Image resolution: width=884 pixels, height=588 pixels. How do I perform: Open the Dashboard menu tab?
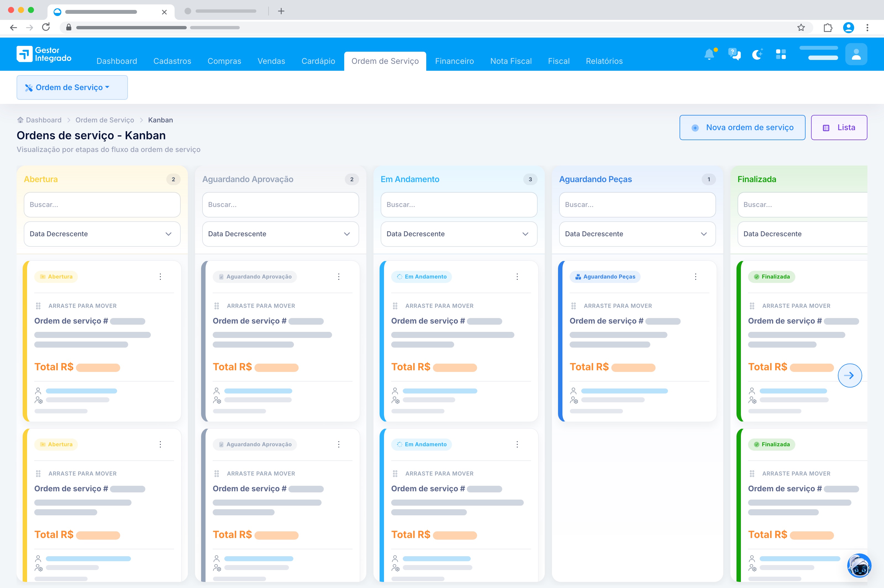[x=117, y=61]
